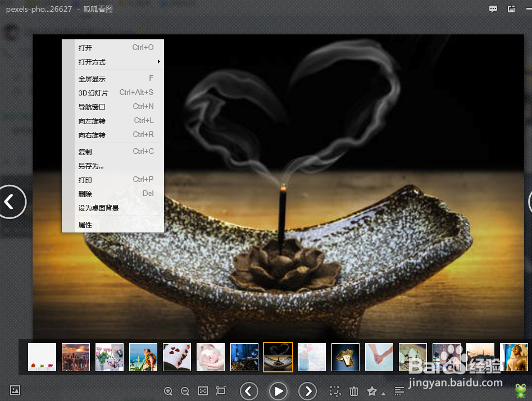Open the feedback speech bubble icon
This screenshot has width=532, height=401.
493,9
